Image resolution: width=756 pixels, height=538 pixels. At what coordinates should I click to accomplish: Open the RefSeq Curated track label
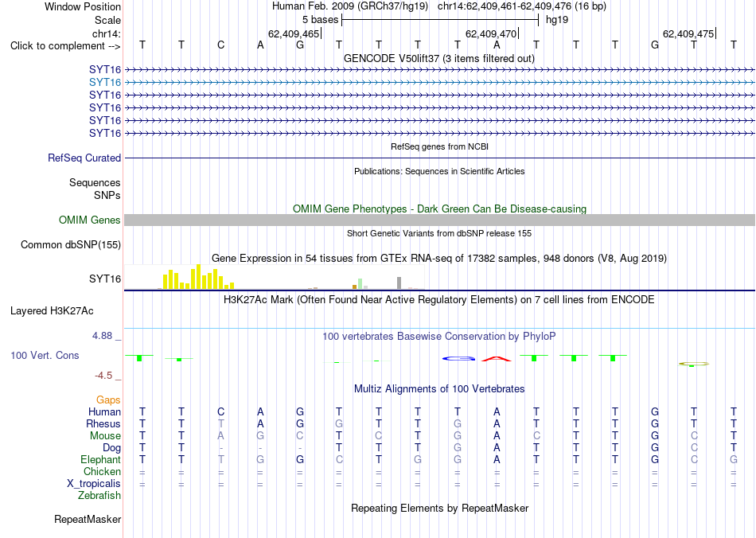click(84, 158)
